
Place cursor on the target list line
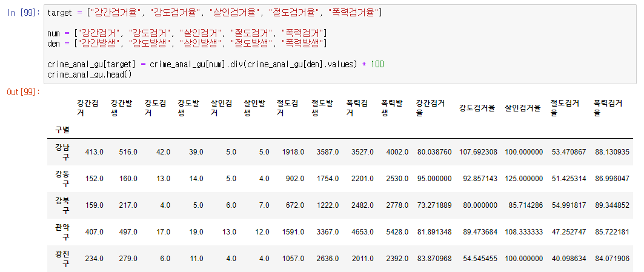[x=214, y=13]
